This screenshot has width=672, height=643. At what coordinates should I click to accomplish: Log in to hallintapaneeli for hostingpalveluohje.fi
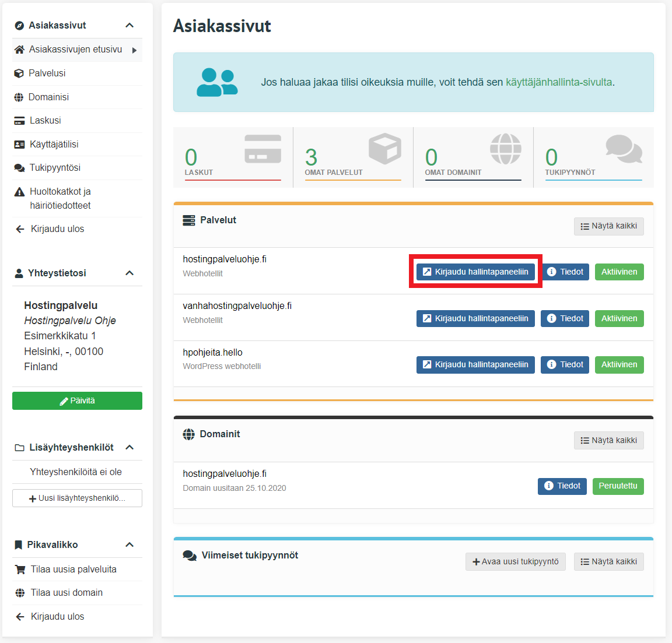(x=475, y=272)
